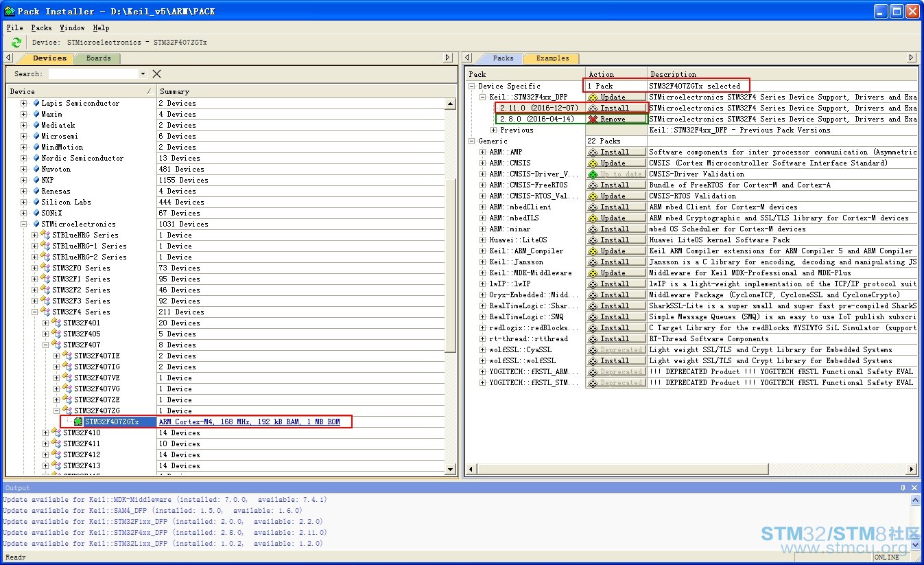
Task: Install the rt-thread::rtthread pack
Action: click(616, 338)
